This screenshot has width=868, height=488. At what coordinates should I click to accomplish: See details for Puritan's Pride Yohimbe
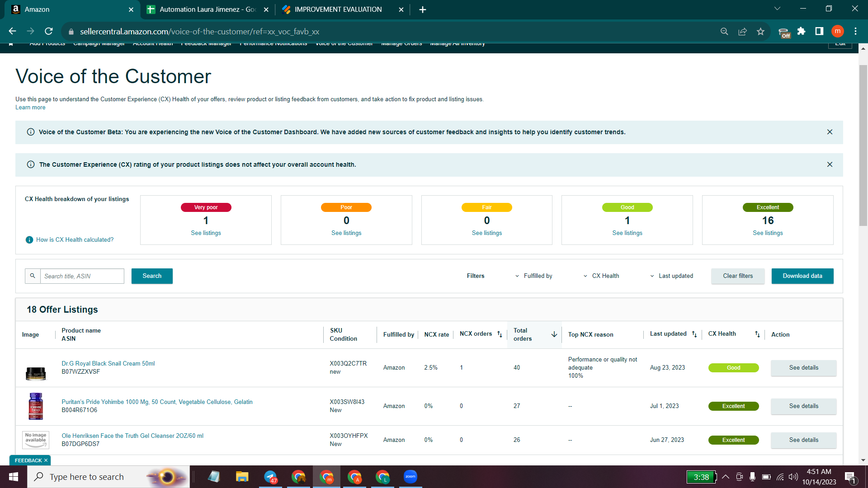pyautogui.click(x=803, y=406)
